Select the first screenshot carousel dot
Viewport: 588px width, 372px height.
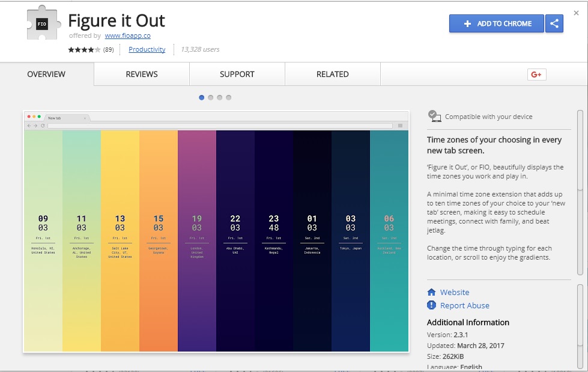click(201, 97)
